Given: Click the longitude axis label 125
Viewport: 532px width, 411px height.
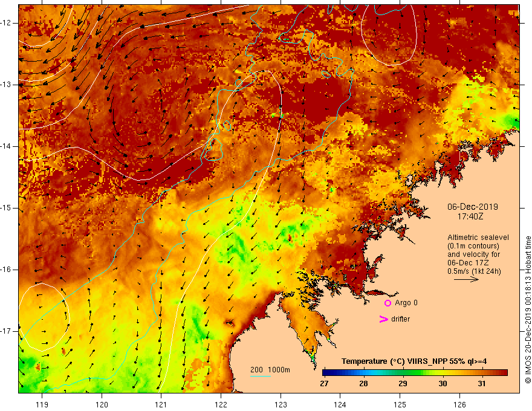Looking at the screenshot, I should click(400, 404).
